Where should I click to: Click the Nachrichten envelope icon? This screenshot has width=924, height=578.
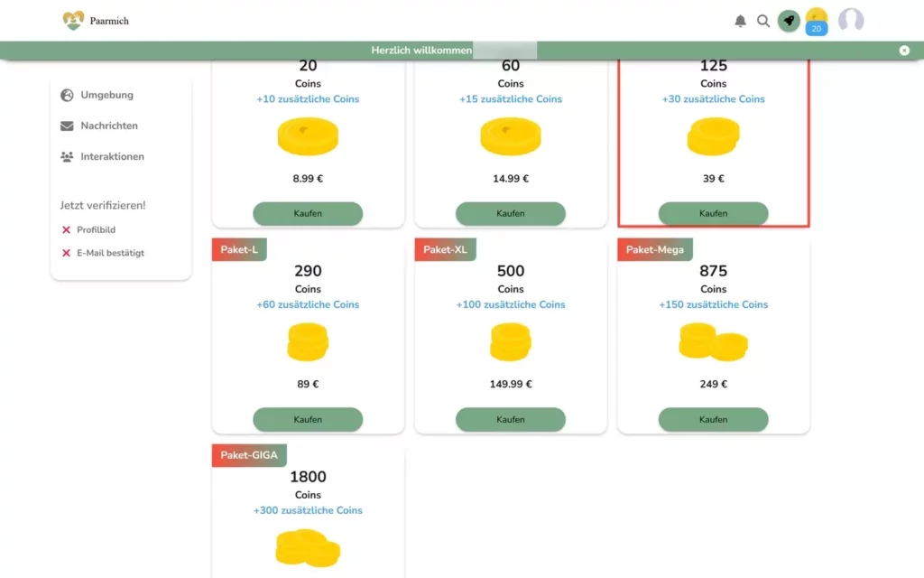click(67, 126)
